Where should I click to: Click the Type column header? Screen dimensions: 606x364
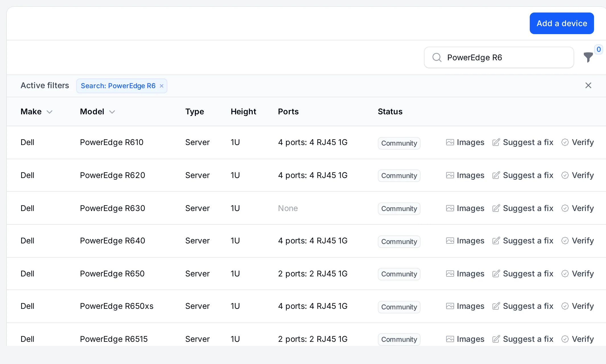point(195,111)
